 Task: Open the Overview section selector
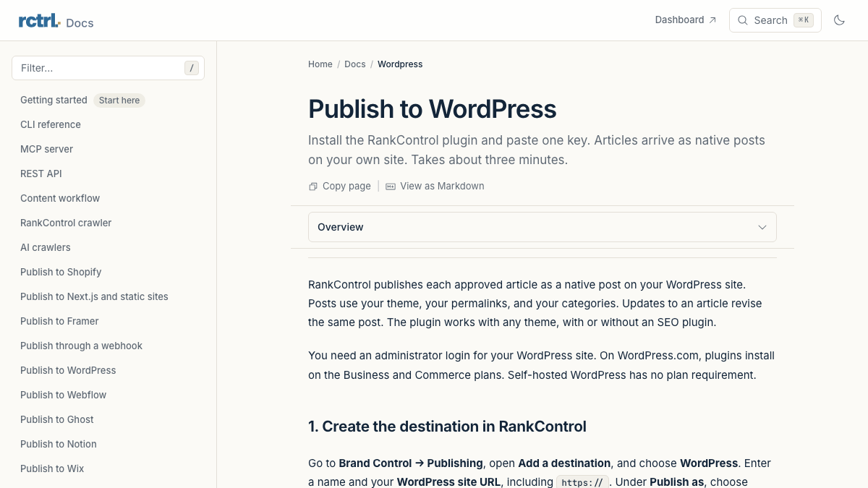(542, 227)
